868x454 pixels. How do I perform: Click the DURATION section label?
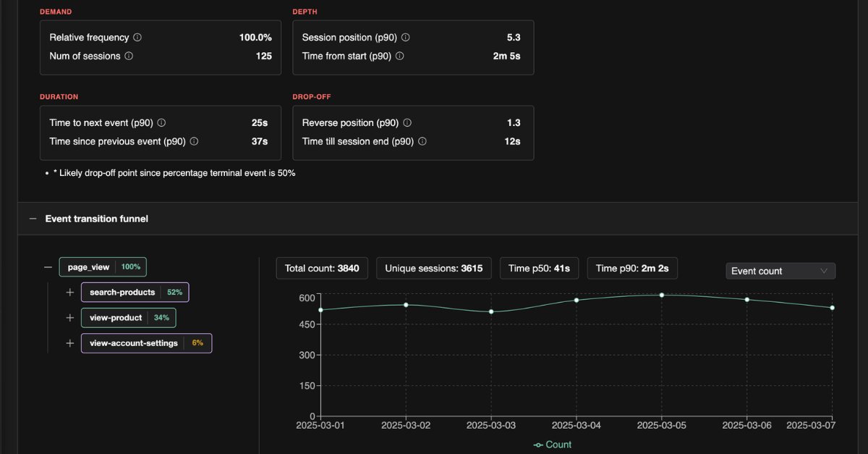coord(59,97)
